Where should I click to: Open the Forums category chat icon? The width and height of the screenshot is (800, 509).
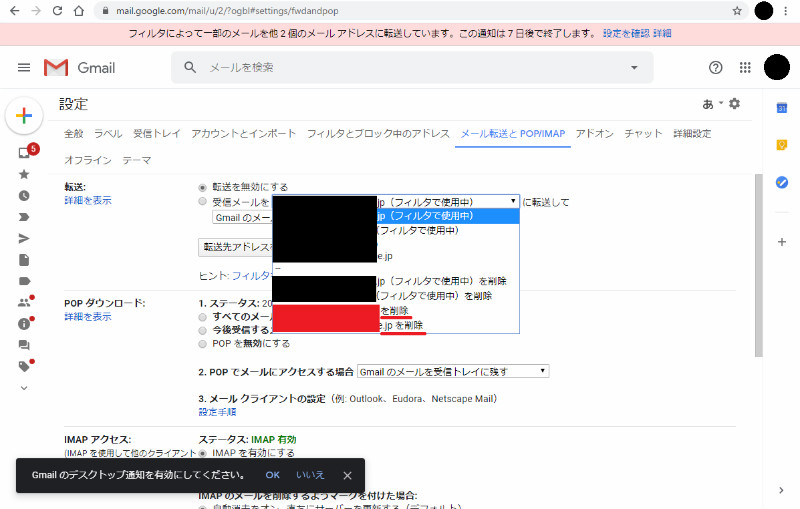click(24, 345)
